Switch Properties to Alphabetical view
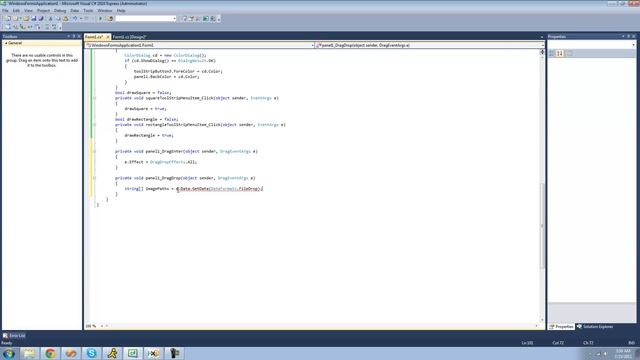 coord(560,53)
